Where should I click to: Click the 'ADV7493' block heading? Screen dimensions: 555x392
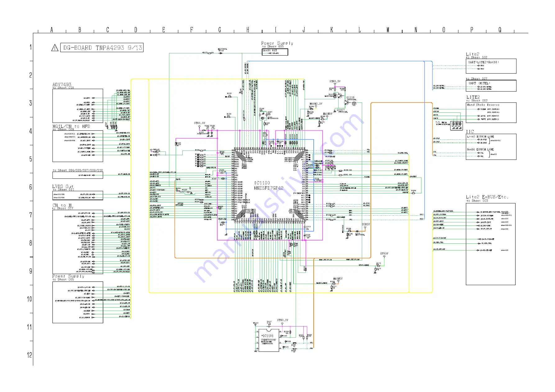click(x=62, y=84)
